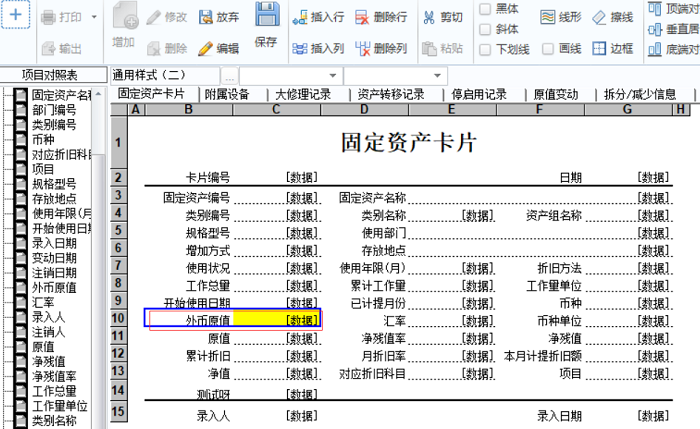Select 工作量单位 in the item tree
This screenshot has height=429, width=700.
[59, 405]
